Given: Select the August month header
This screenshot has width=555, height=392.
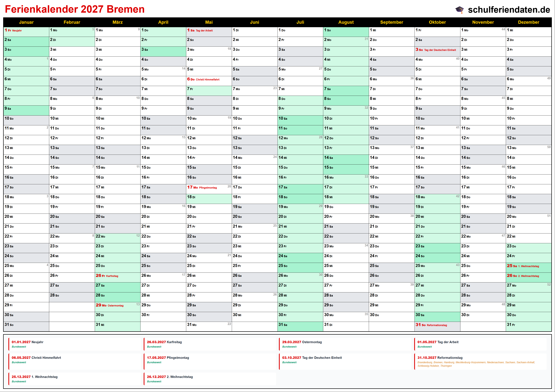Looking at the screenshot, I should pos(346,22).
